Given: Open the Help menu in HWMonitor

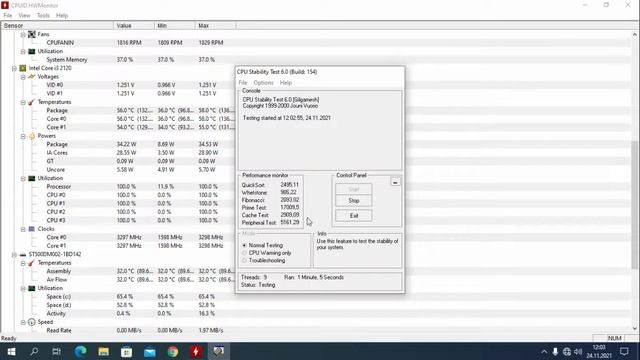Looking at the screenshot, I should click(x=62, y=16).
